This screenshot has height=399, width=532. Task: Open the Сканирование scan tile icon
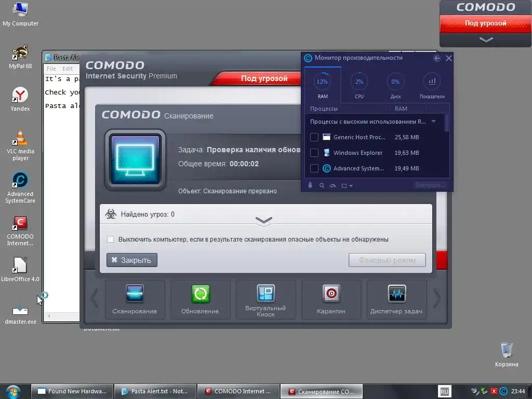(x=135, y=294)
